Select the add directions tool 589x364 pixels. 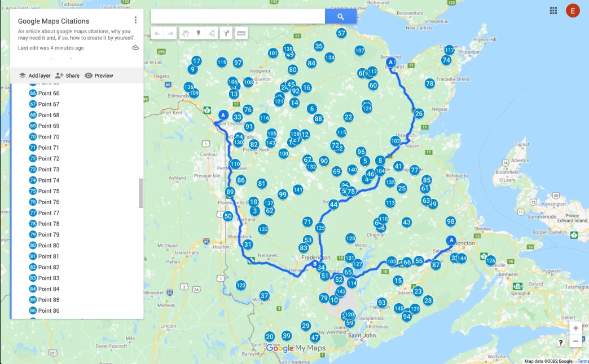click(226, 33)
